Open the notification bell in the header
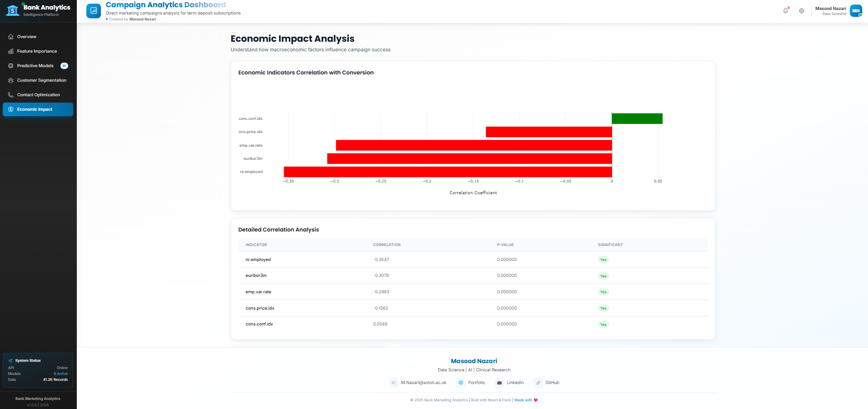868x409 pixels. [x=786, y=10]
